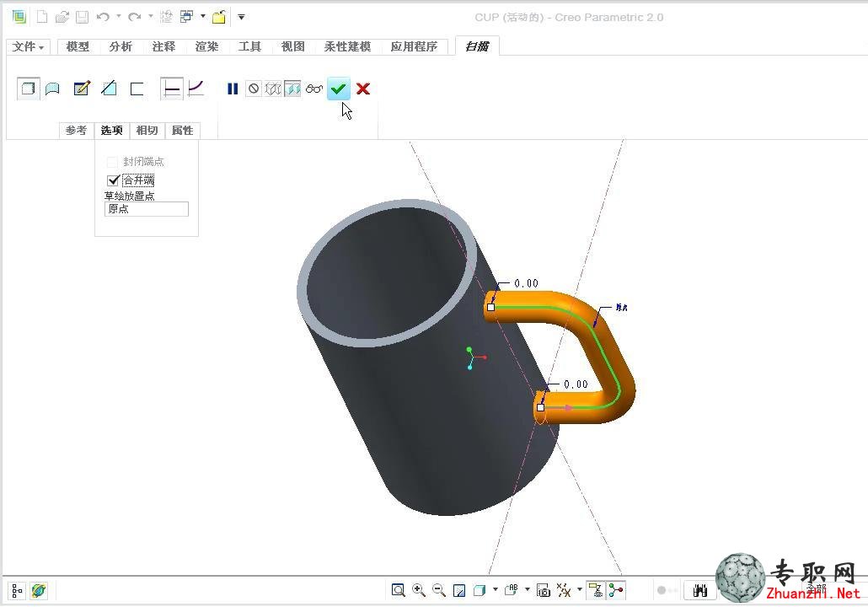This screenshot has height=607, width=868.
Task: Click the upper 0.00 dimension value
Action: point(526,283)
